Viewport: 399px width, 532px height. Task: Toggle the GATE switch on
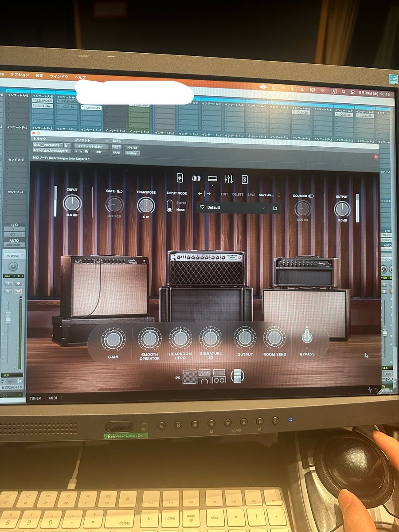click(x=120, y=191)
